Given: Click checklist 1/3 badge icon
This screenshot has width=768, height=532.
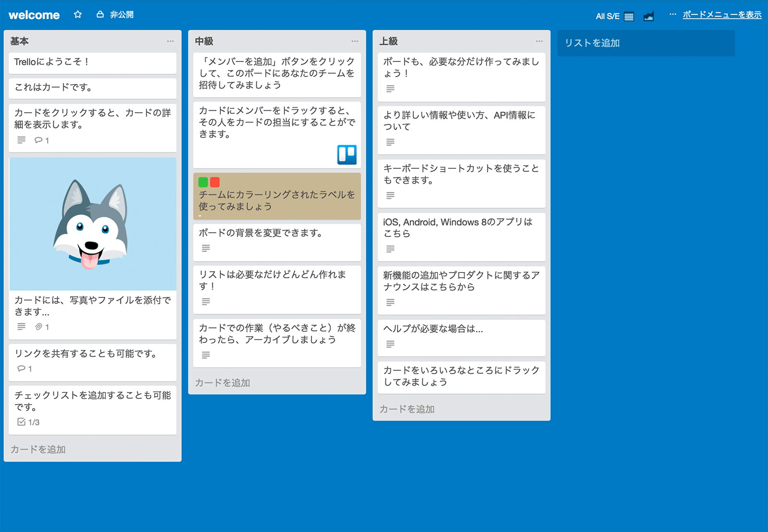Looking at the screenshot, I should coord(22,422).
